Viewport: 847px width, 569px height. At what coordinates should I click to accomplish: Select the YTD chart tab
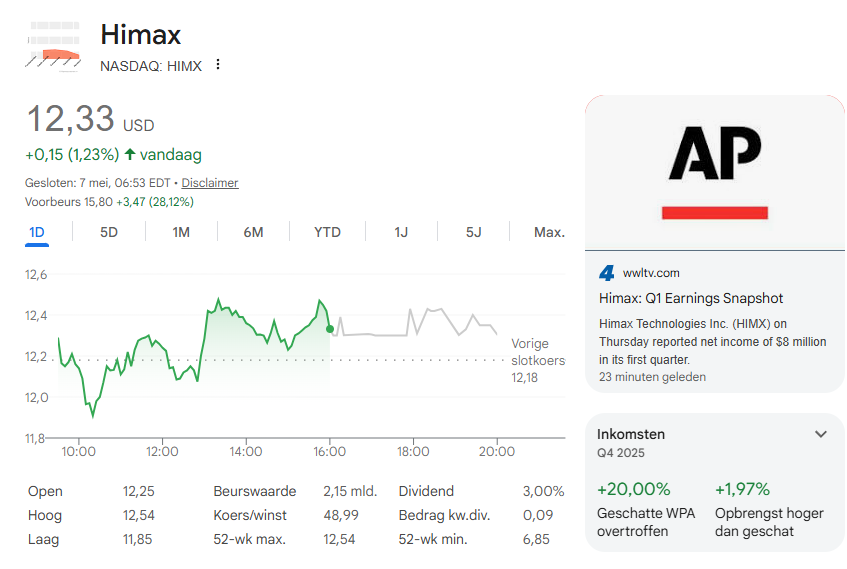point(327,232)
